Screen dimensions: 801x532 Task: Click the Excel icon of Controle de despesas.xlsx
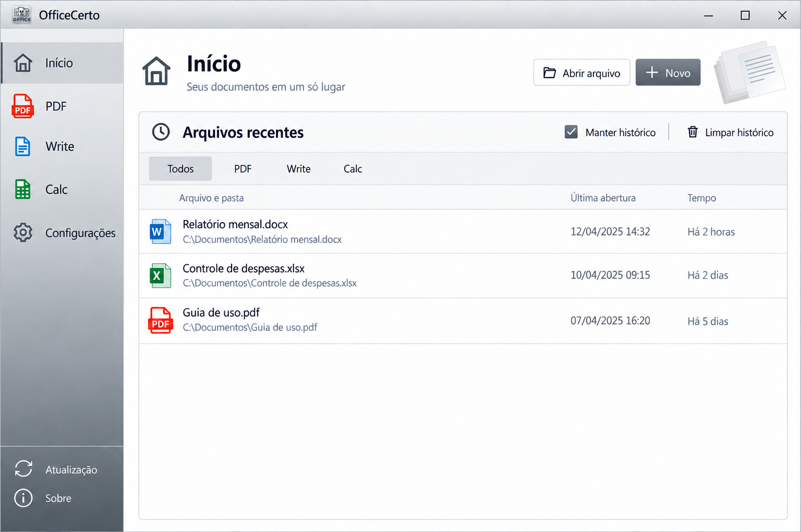[x=160, y=275]
